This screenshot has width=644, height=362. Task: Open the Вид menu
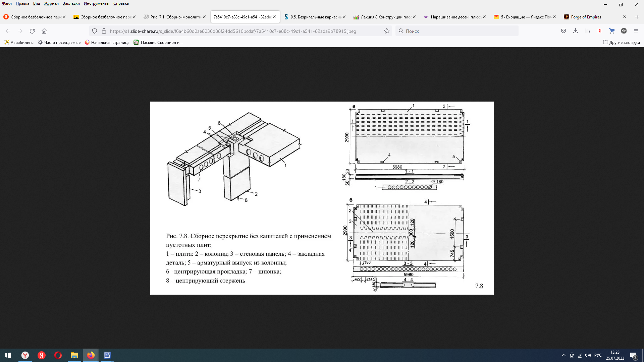coord(37,3)
